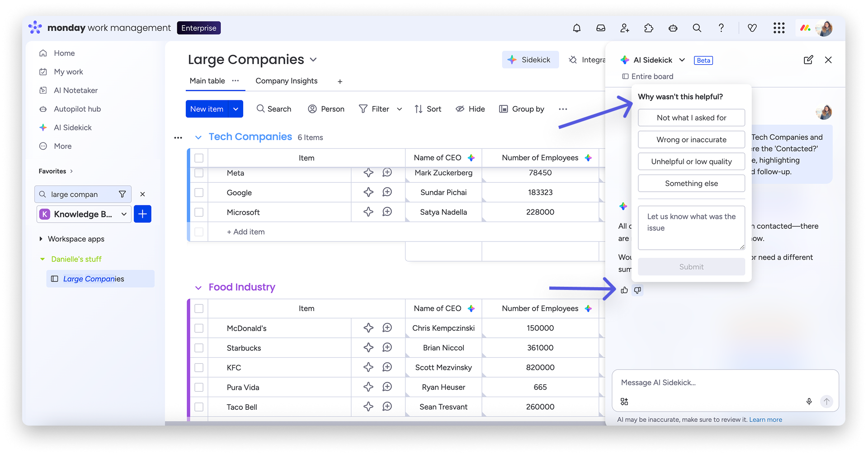Open Autopilot hub in the sidebar
This screenshot has height=455, width=868.
(x=77, y=109)
